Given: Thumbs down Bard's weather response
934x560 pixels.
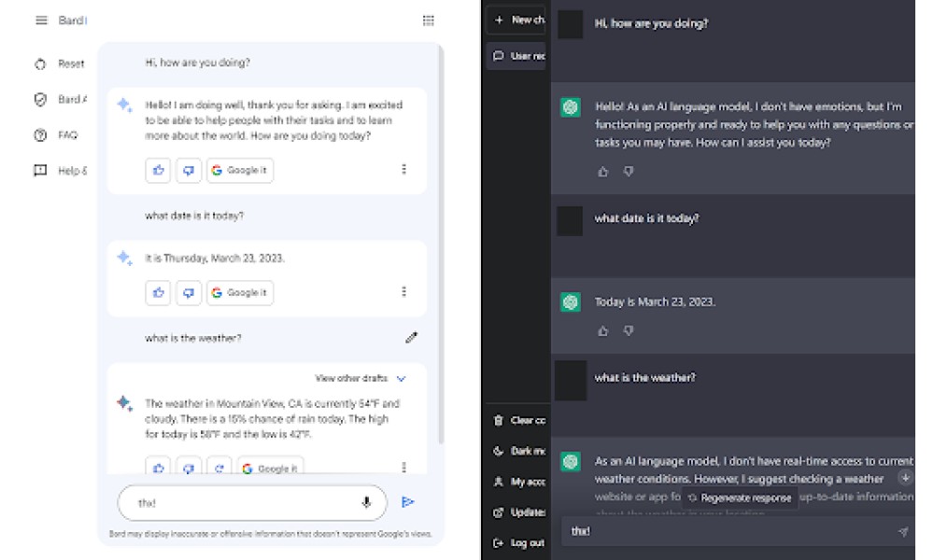Looking at the screenshot, I should [189, 466].
